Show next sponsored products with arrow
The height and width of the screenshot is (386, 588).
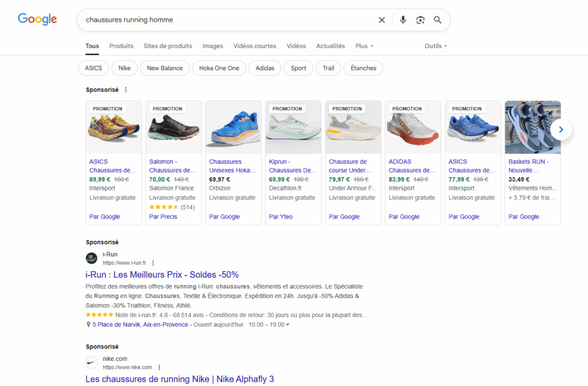[x=561, y=130]
